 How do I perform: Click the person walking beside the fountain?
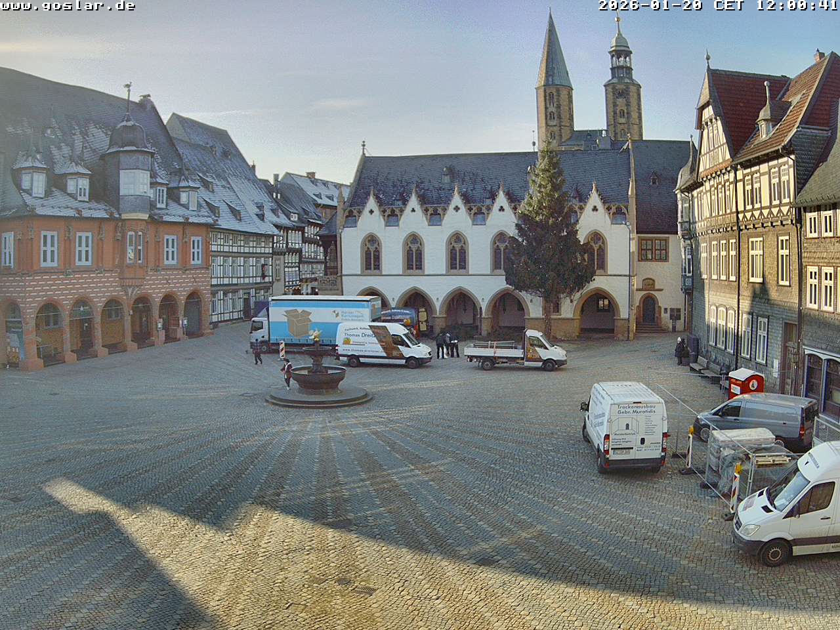coord(287,373)
